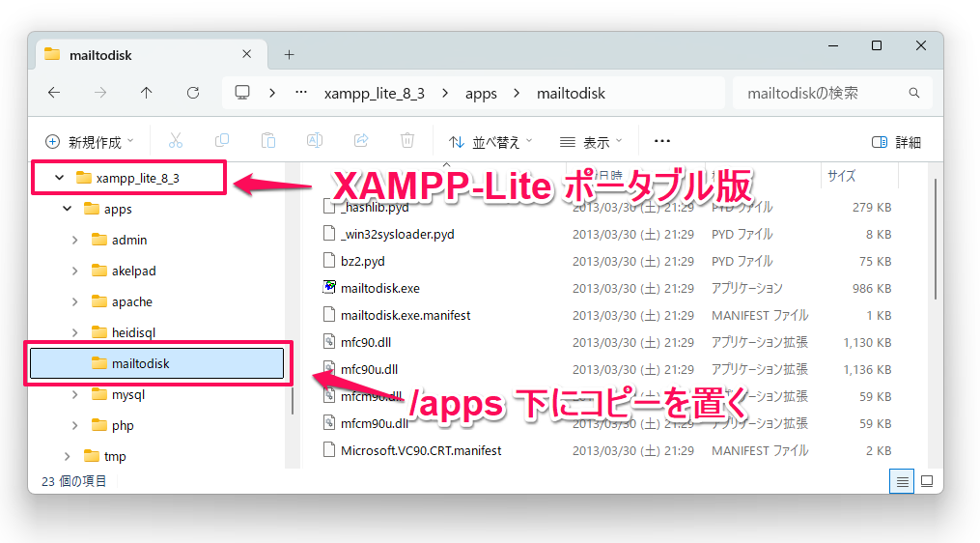The width and height of the screenshot is (980, 543).
Task: Select mailtodisk.exe application icon
Action: tap(328, 287)
